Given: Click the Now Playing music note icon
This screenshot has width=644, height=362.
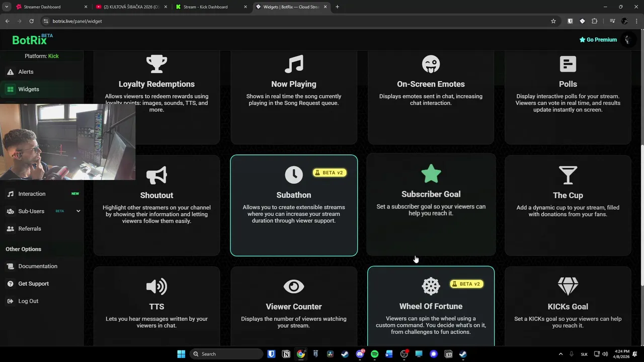Looking at the screenshot, I should [294, 64].
